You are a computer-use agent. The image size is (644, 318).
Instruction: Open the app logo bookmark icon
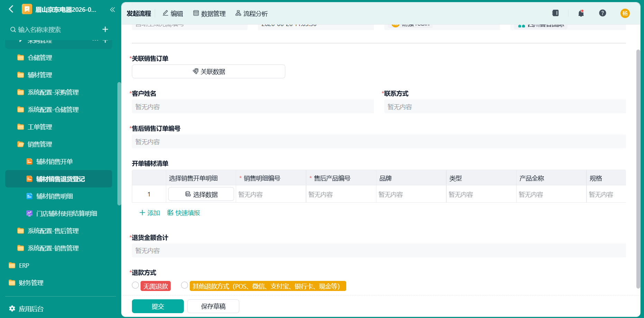(x=27, y=9)
